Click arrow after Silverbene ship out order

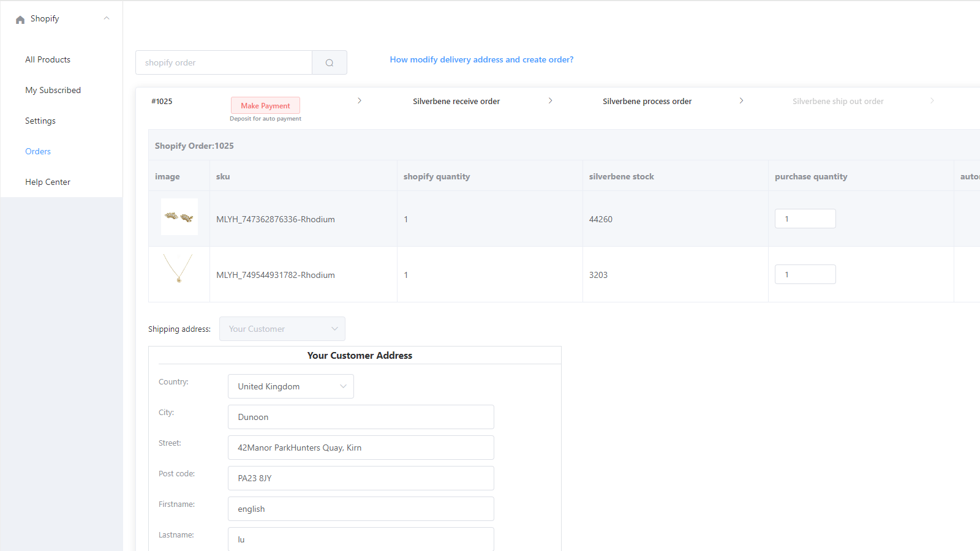[932, 100]
